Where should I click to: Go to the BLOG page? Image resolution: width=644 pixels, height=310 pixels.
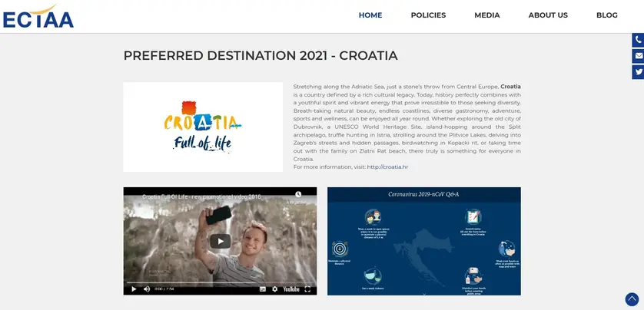(x=607, y=15)
